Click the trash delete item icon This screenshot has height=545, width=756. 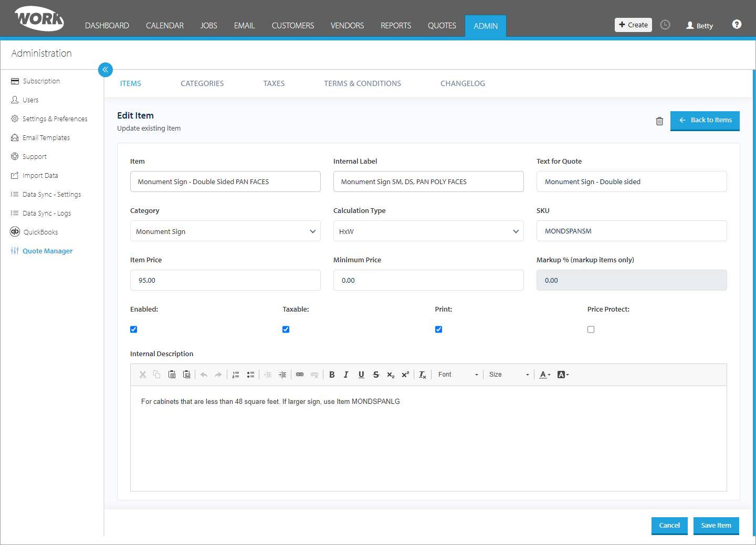click(659, 121)
